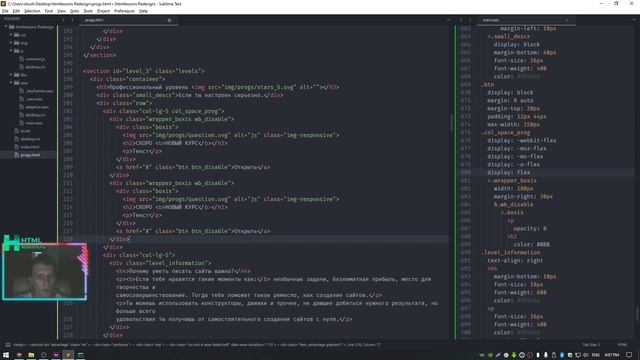Expand the css folder arrow
Viewport: 640px width, 360px height.
point(11,35)
